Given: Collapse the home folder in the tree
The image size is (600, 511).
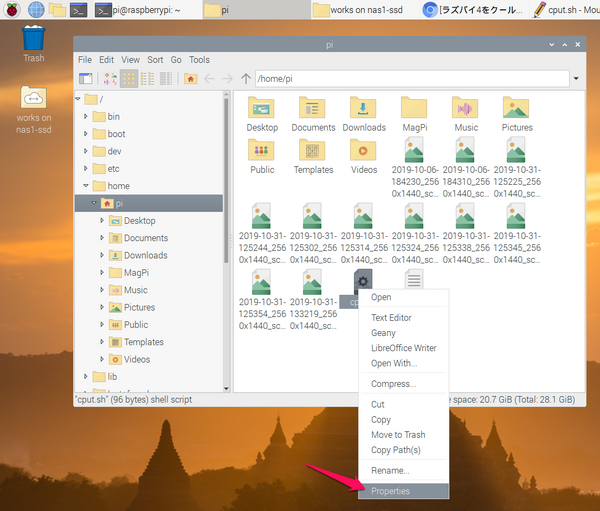Looking at the screenshot, I should point(85,186).
